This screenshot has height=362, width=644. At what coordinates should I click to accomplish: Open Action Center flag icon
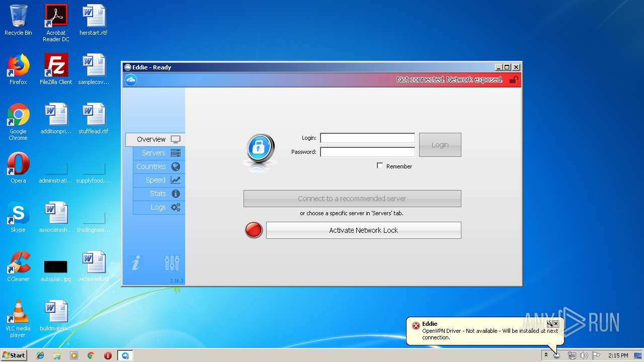[x=596, y=355]
